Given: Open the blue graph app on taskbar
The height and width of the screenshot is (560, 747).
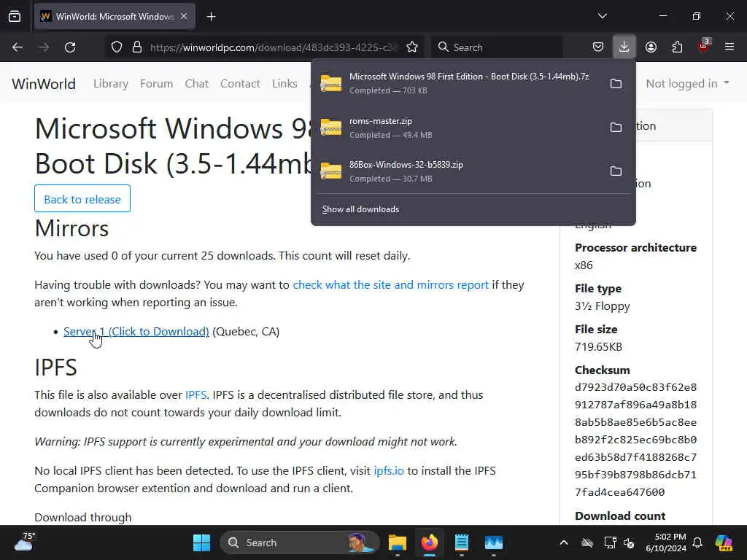Looking at the screenshot, I should 494,542.
